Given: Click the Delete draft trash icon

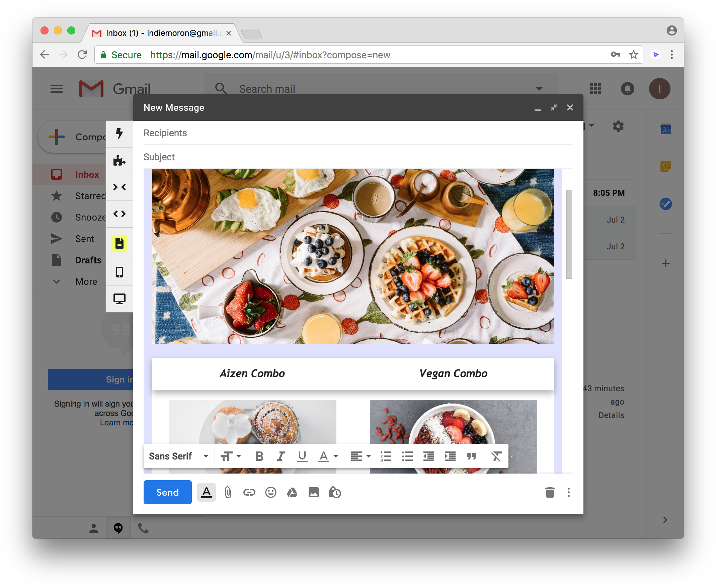Looking at the screenshot, I should pyautogui.click(x=548, y=492).
